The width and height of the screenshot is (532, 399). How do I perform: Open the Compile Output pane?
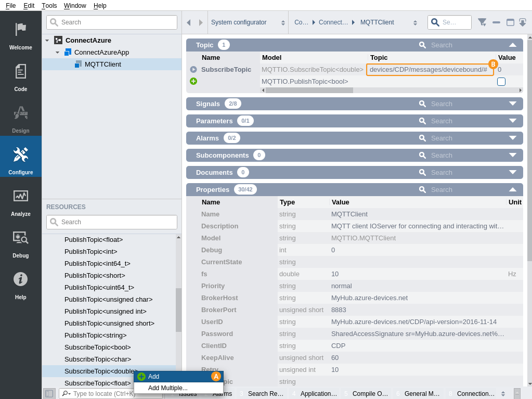pos(370,394)
